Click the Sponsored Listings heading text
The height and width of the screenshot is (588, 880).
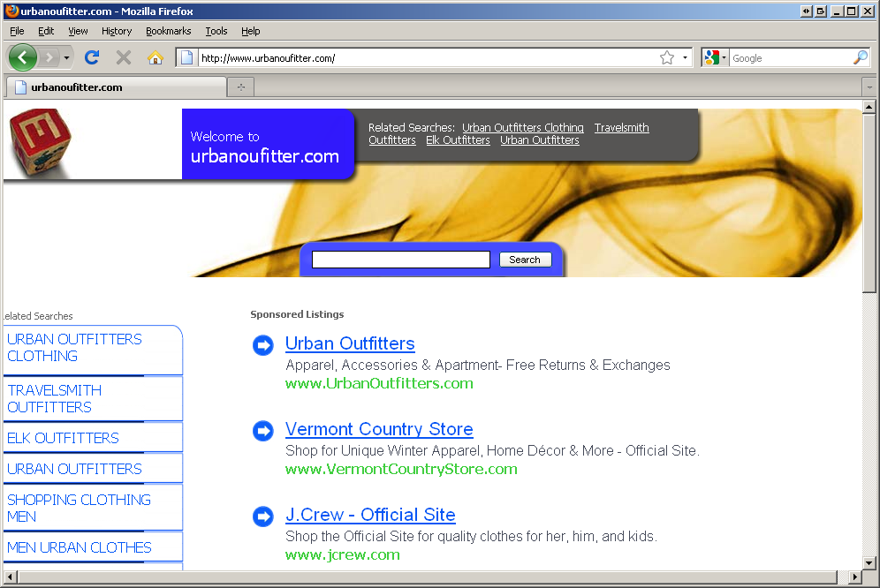point(297,314)
